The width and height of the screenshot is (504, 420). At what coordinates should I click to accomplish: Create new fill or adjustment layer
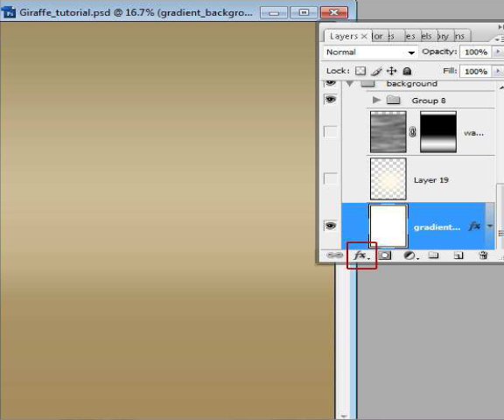tap(410, 255)
